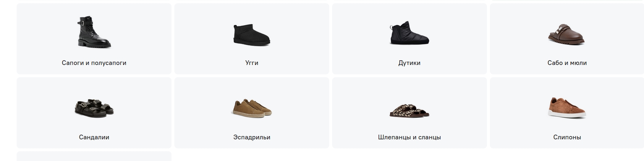Click the black puffer bootie image

pyautogui.click(x=410, y=33)
